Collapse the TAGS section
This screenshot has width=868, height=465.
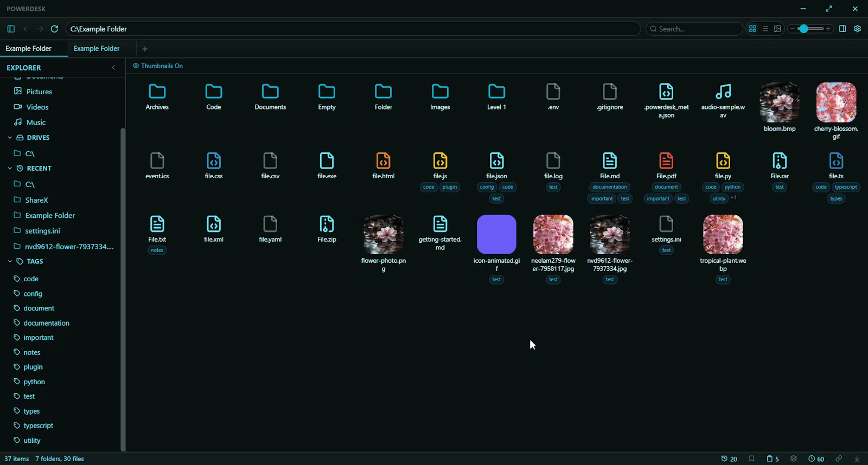point(10,261)
